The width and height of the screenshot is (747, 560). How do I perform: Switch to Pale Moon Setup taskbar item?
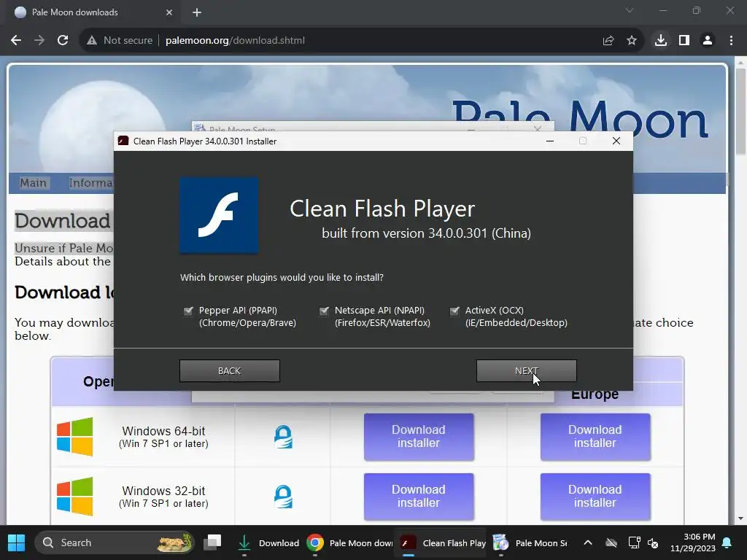point(530,542)
